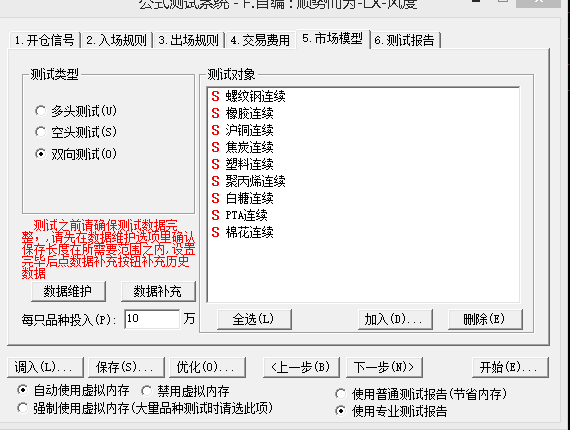Click 保存(S)... button
Viewport: 570px width, 430px height.
(127, 367)
